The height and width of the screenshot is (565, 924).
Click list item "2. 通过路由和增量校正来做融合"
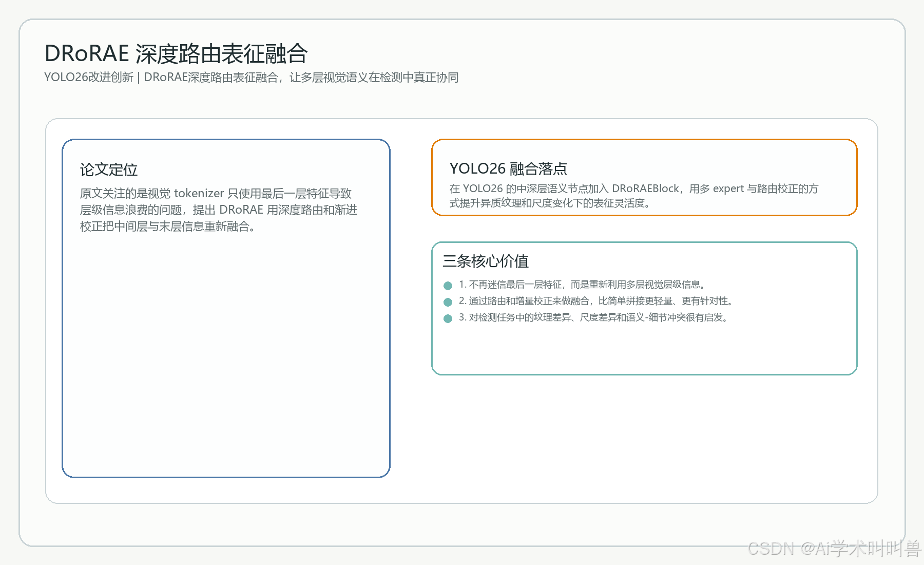pyautogui.click(x=597, y=301)
